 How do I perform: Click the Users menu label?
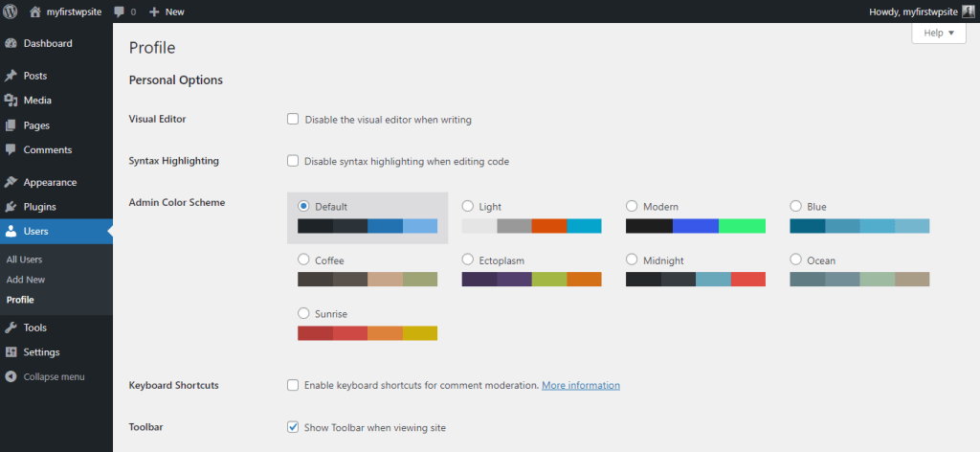point(35,232)
